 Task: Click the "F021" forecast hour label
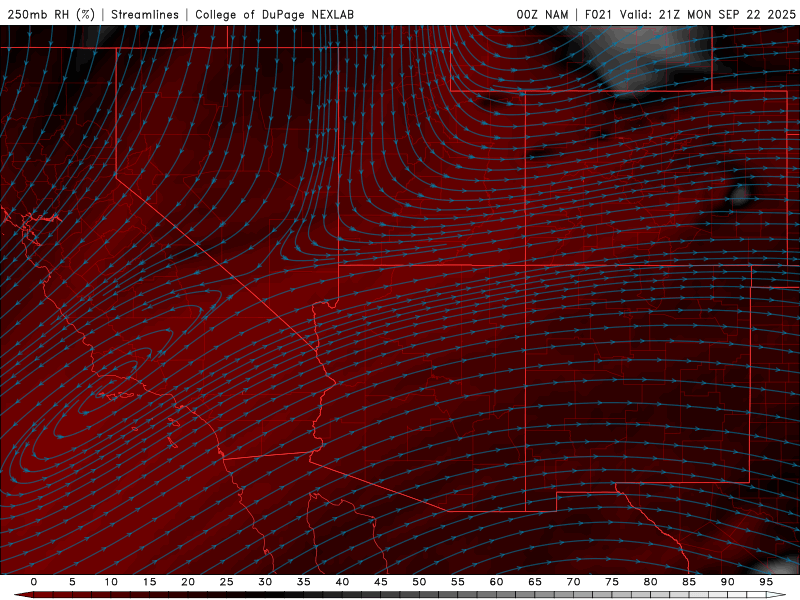tap(598, 14)
